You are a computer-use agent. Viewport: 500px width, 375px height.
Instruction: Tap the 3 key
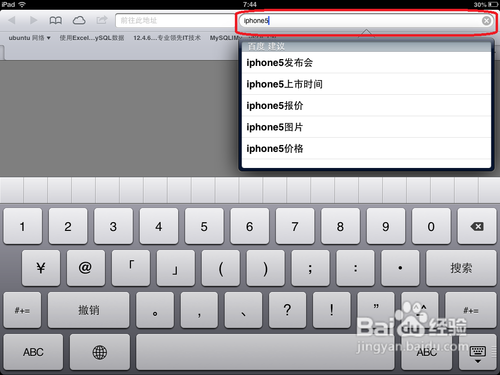[x=113, y=226]
